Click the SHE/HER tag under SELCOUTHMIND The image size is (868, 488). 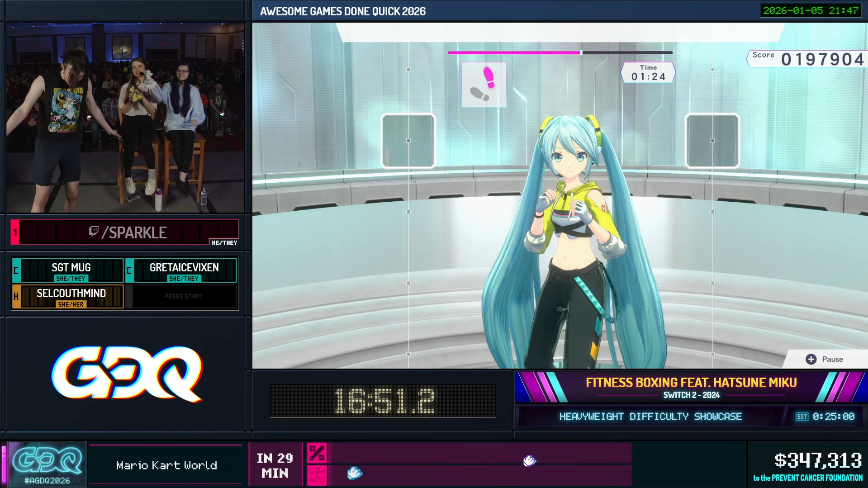tap(71, 304)
